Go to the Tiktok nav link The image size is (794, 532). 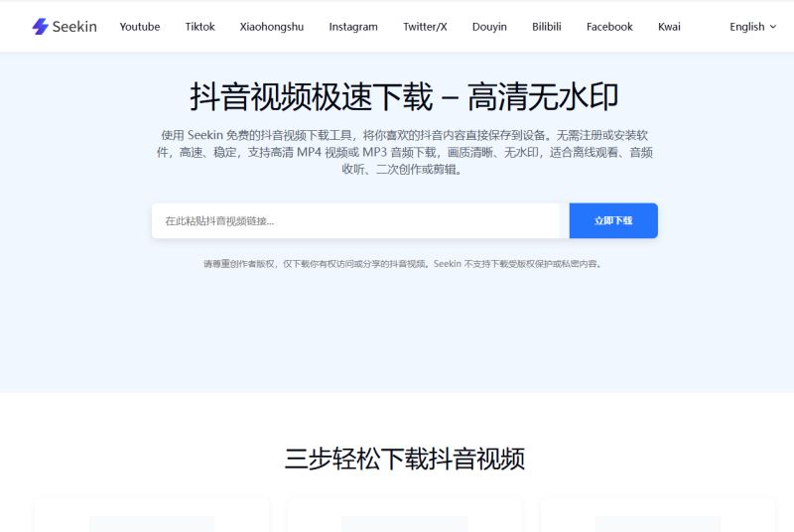[200, 27]
